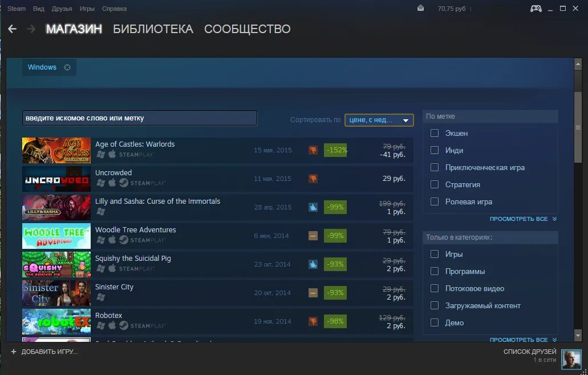The width and height of the screenshot is (588, 375).
Task: Open friend avatar in bottom corner
Action: pyautogui.click(x=571, y=360)
